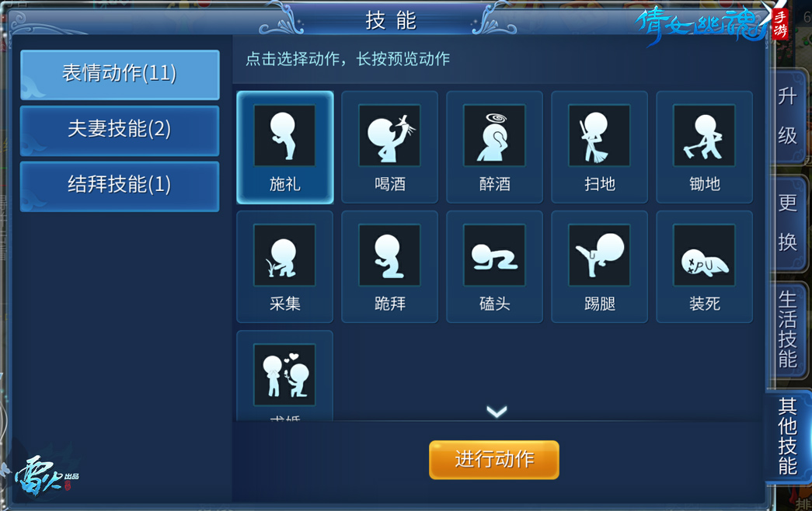812x511 pixels.
Task: Select the 锄地 hoeing action icon
Action: pos(704,135)
